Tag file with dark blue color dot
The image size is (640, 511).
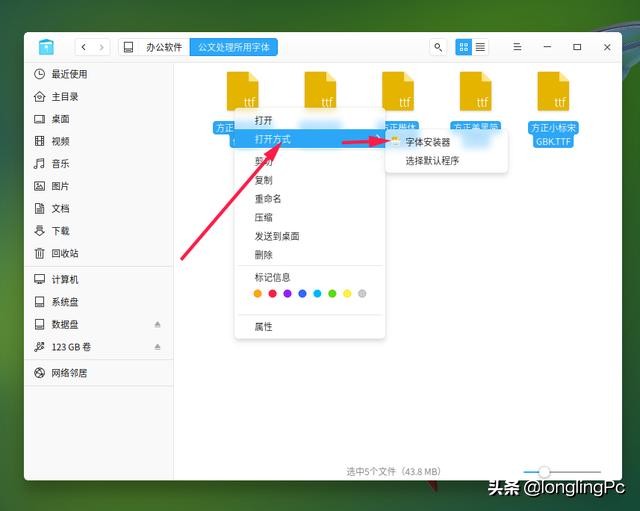tap(302, 294)
